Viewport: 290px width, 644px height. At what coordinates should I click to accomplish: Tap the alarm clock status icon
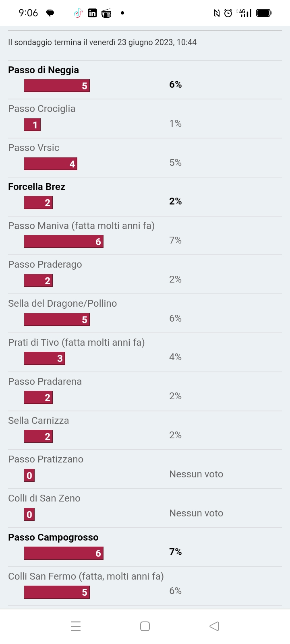[x=228, y=13]
